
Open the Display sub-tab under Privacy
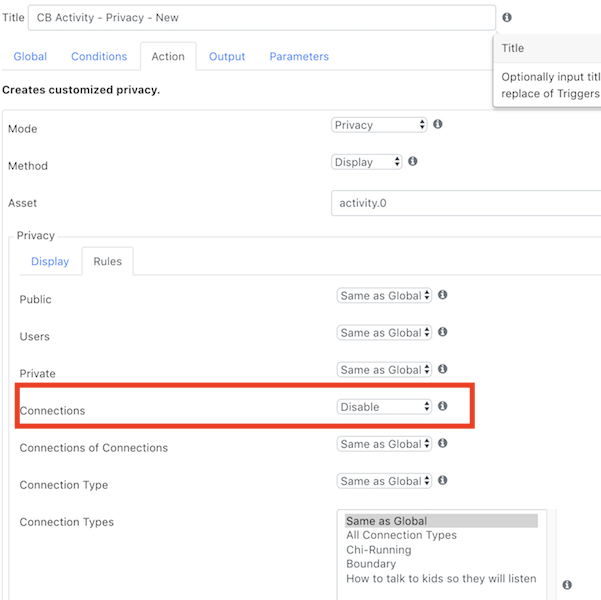[x=50, y=261]
